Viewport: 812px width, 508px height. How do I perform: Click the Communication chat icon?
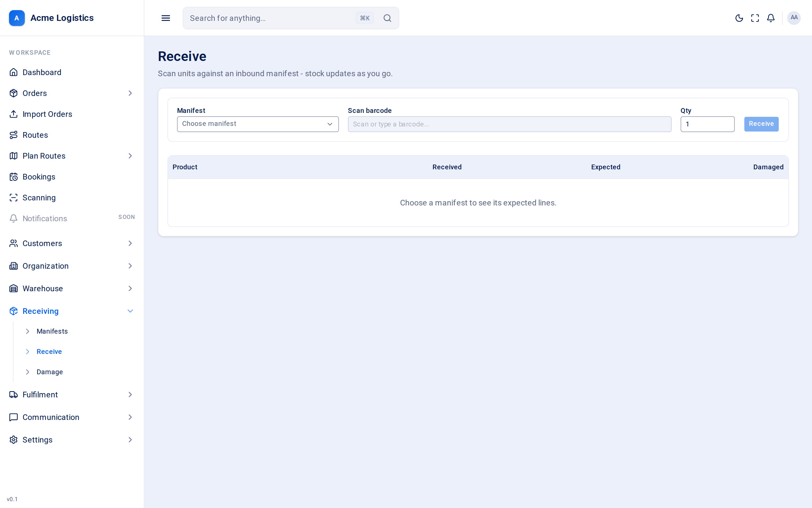click(x=14, y=417)
